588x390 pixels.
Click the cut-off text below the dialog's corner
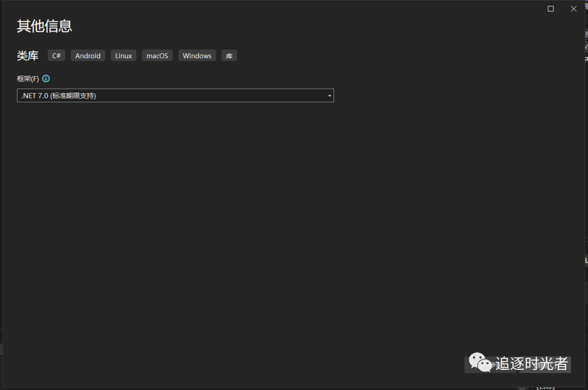[546, 387]
